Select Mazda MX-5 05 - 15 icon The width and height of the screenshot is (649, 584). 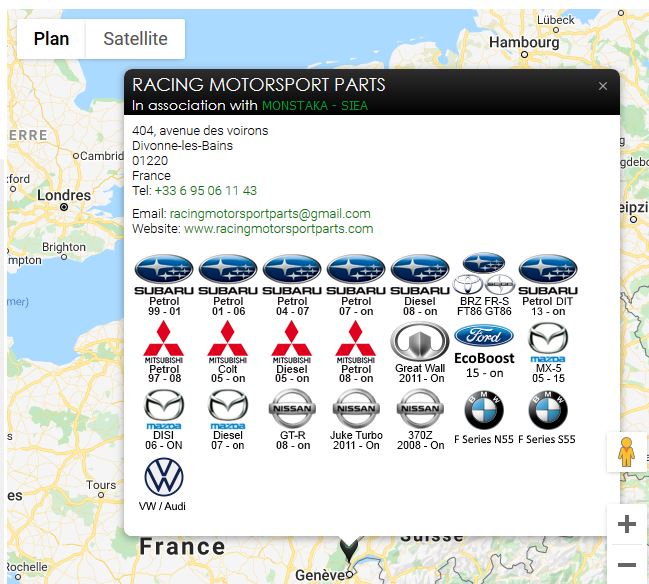pos(548,353)
